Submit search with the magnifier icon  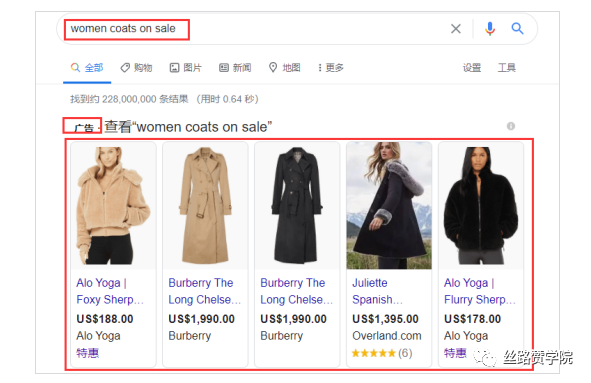[x=517, y=28]
